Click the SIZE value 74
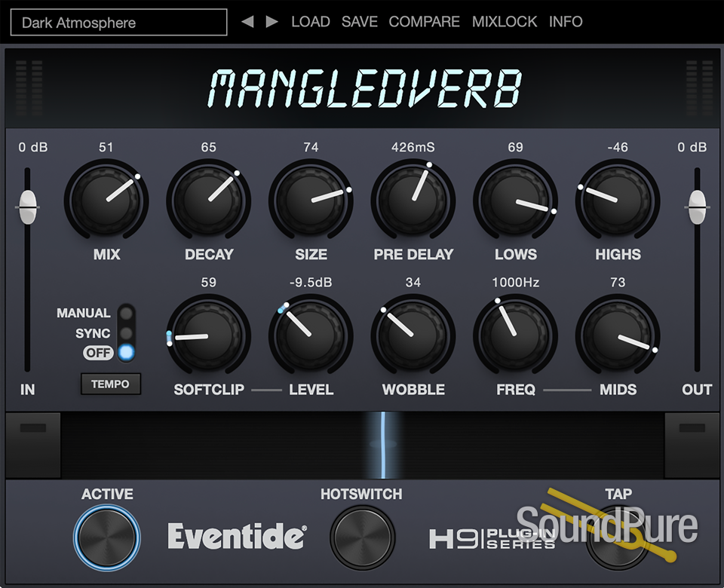The image size is (724, 588). tap(311, 147)
